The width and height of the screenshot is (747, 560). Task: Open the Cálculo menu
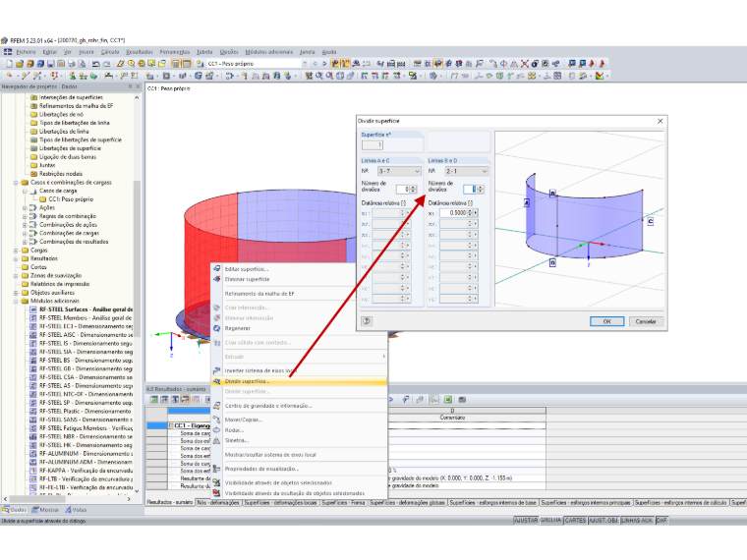pos(109,52)
